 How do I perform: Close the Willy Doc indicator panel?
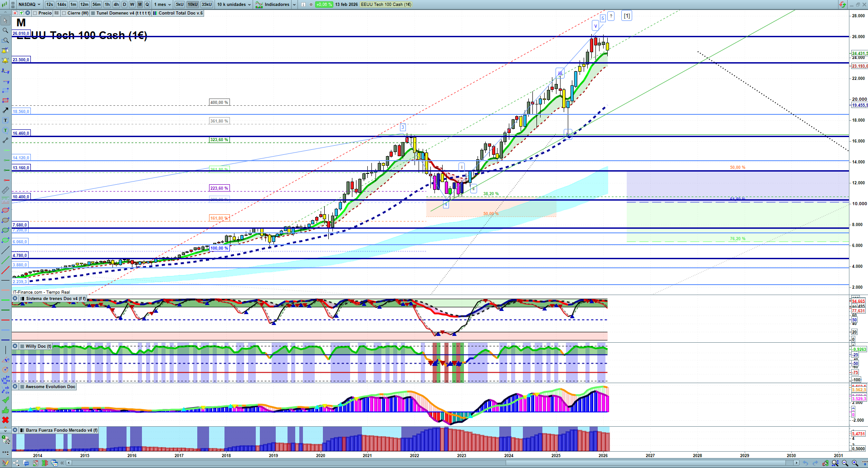(15, 346)
